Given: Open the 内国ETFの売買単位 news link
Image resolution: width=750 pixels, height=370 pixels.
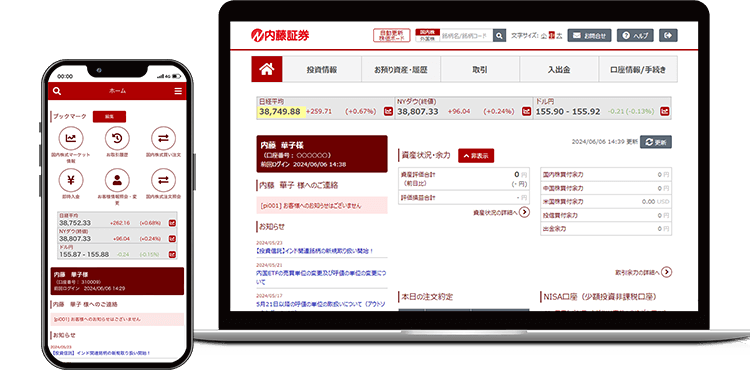Looking at the screenshot, I should point(321,278).
